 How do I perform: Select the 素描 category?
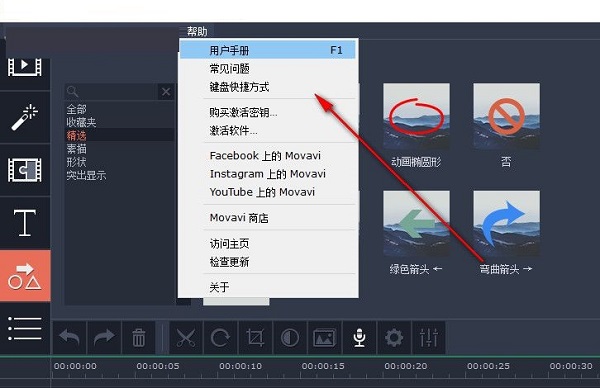click(x=77, y=148)
